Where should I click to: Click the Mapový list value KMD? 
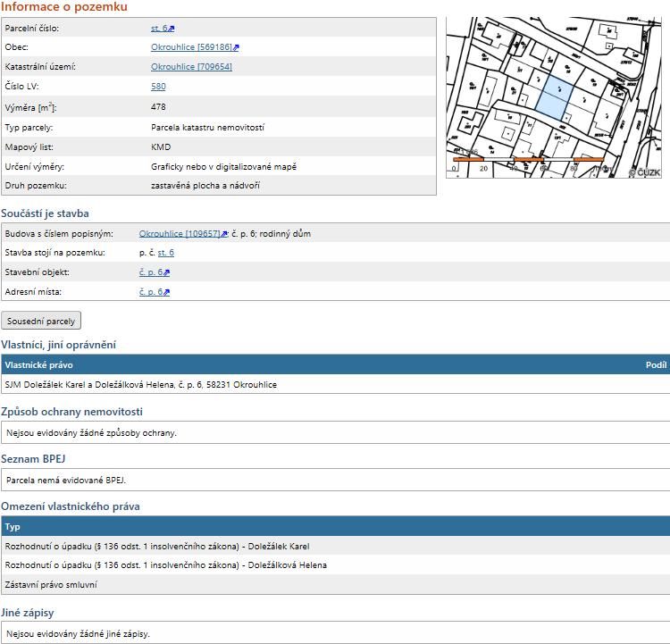pos(161,147)
